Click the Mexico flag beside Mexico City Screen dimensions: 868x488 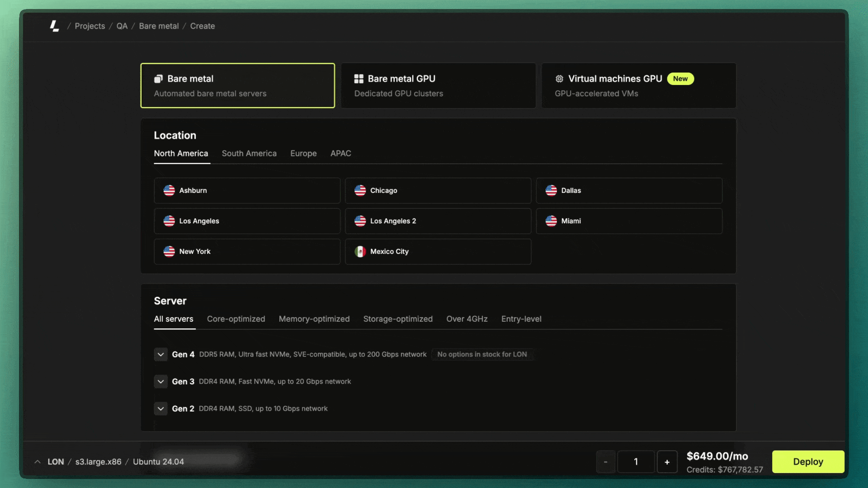point(360,252)
